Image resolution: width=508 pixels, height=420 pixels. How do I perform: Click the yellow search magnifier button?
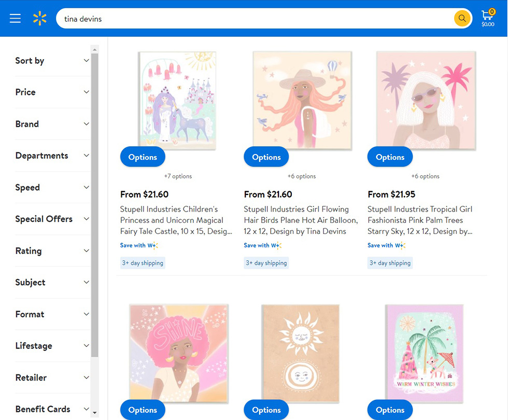(x=462, y=19)
